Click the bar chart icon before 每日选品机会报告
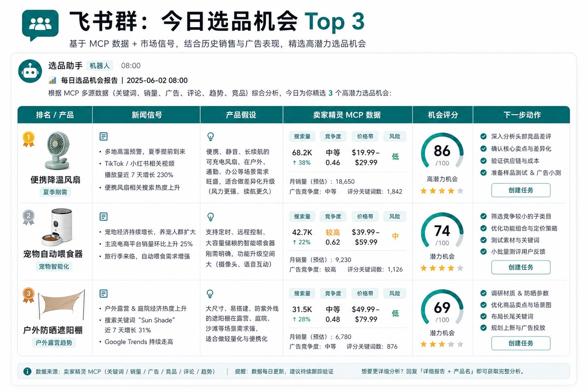This screenshot has height=392, width=588. (x=52, y=80)
